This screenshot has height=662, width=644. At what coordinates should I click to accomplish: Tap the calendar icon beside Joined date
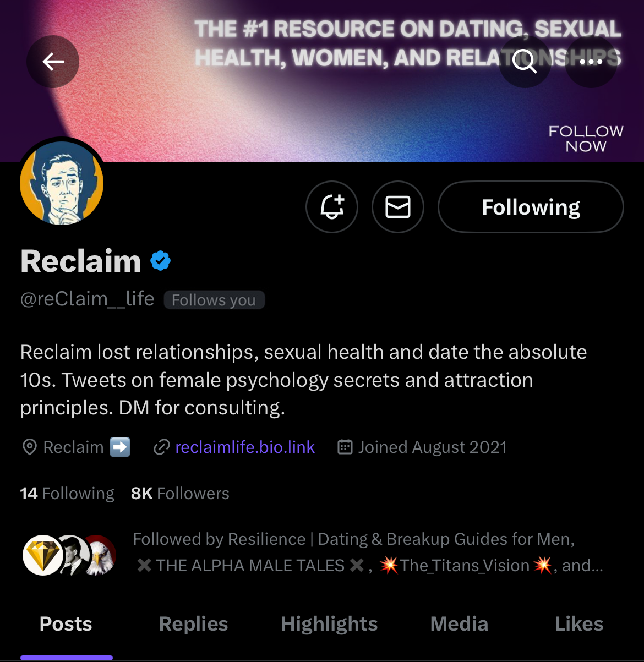tap(345, 447)
